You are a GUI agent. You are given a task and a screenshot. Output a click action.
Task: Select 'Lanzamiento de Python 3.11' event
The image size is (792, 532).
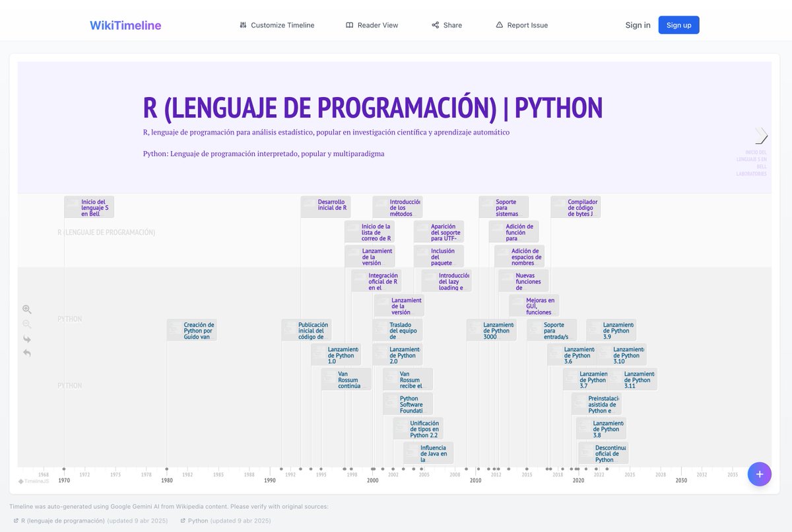632,379
